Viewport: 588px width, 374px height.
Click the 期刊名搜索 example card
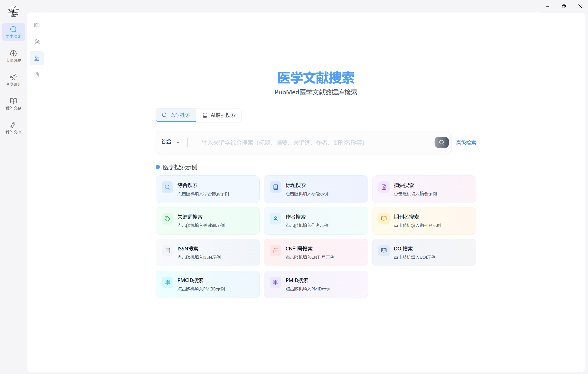pyautogui.click(x=424, y=221)
